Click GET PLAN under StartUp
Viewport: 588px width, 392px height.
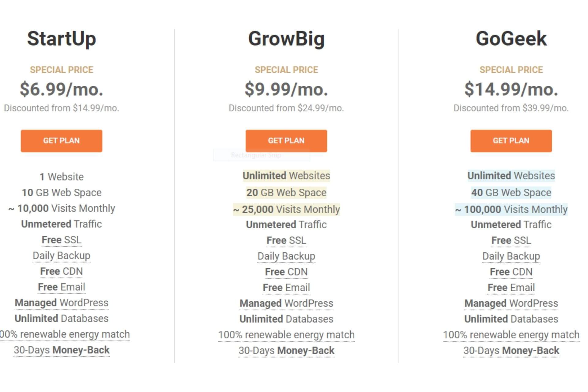(x=61, y=141)
